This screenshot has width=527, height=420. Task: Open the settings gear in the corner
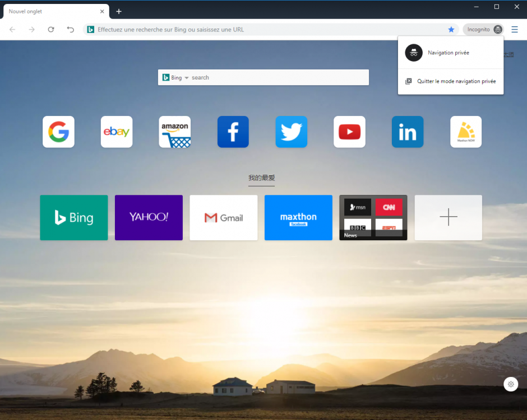point(511,384)
